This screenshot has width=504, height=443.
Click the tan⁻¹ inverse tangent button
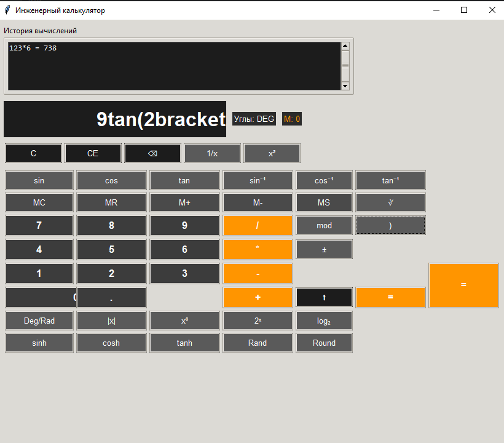click(390, 180)
